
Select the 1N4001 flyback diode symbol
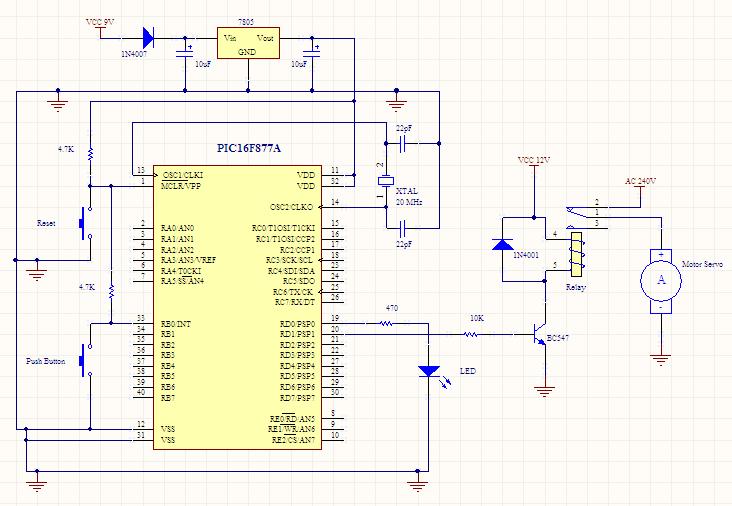502,246
